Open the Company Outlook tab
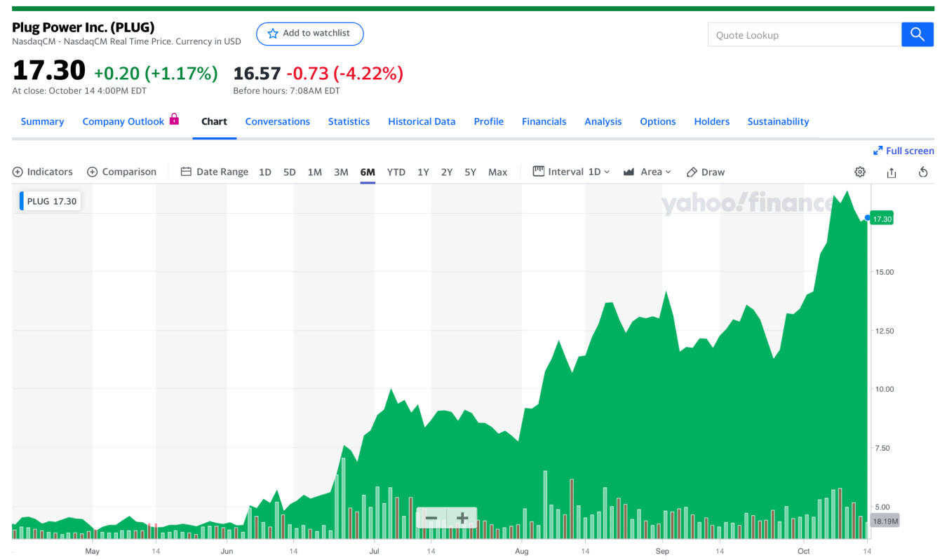Viewport: 947px width, 560px height. coord(123,121)
